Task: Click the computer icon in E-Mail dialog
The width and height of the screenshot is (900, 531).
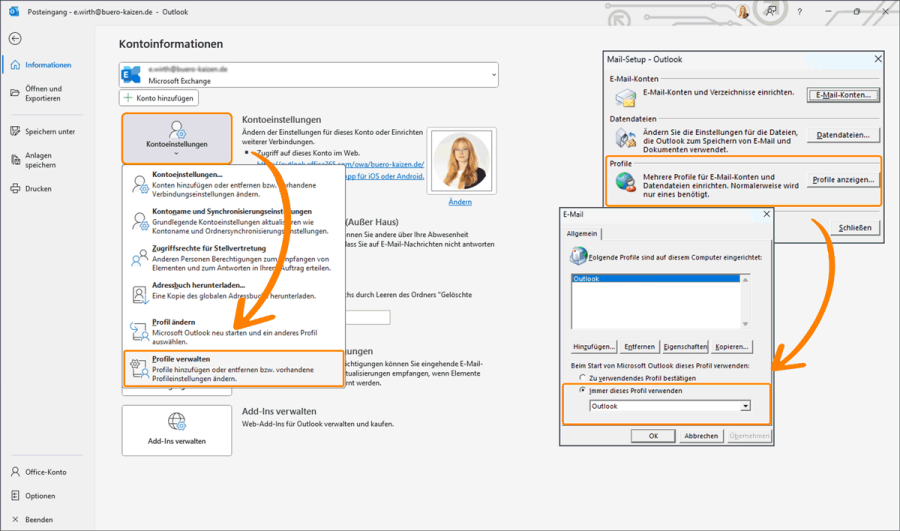Action: coord(578,255)
